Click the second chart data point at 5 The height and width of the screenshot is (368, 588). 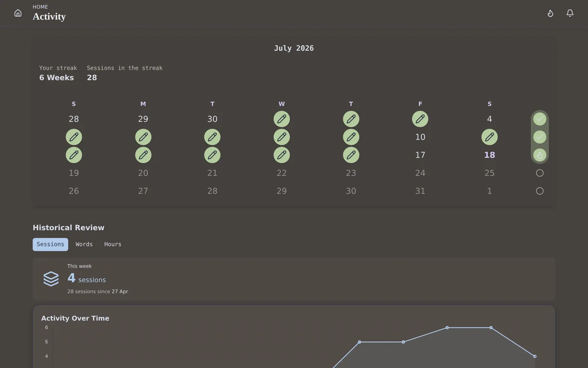pos(403,342)
